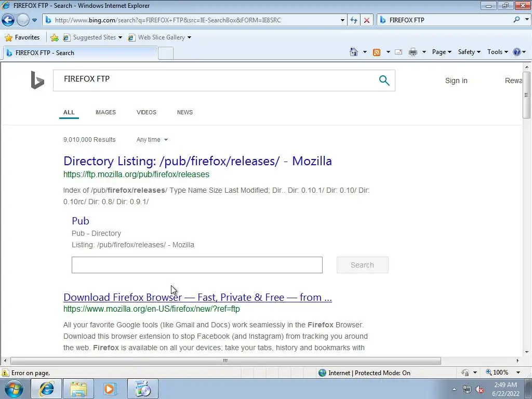Click the Bing logo
The height and width of the screenshot is (399, 532).
point(37,80)
